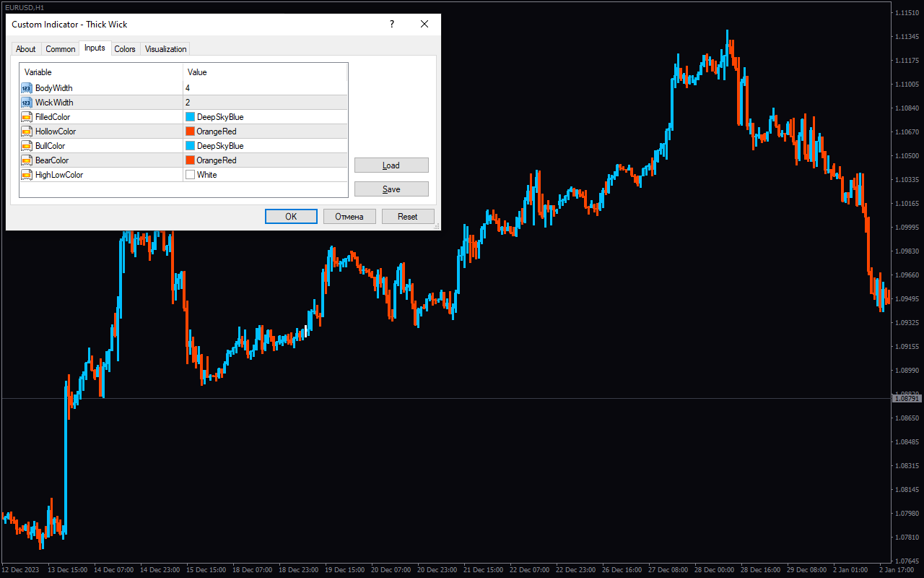Edit the WickWidth value 2
Image resolution: width=924 pixels, height=578 pixels.
point(265,103)
